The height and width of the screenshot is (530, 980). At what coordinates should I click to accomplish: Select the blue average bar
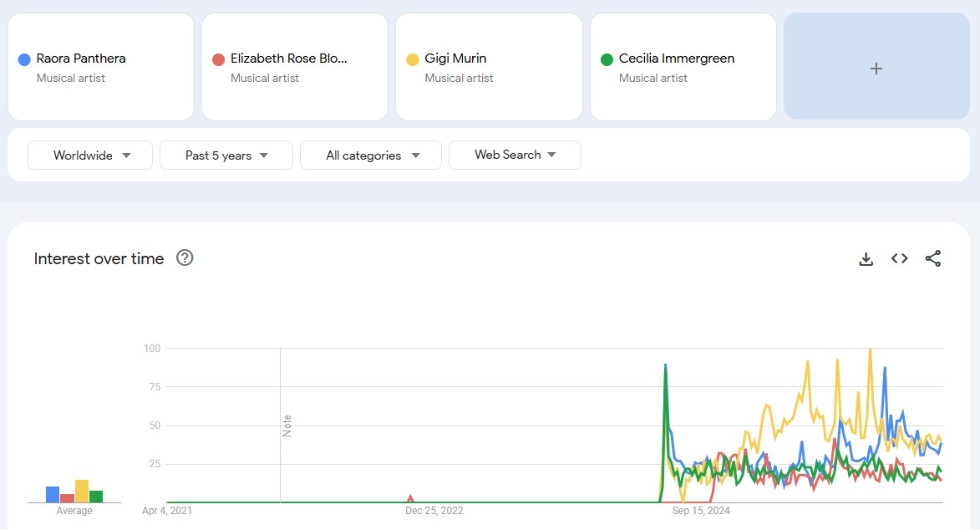click(53, 494)
